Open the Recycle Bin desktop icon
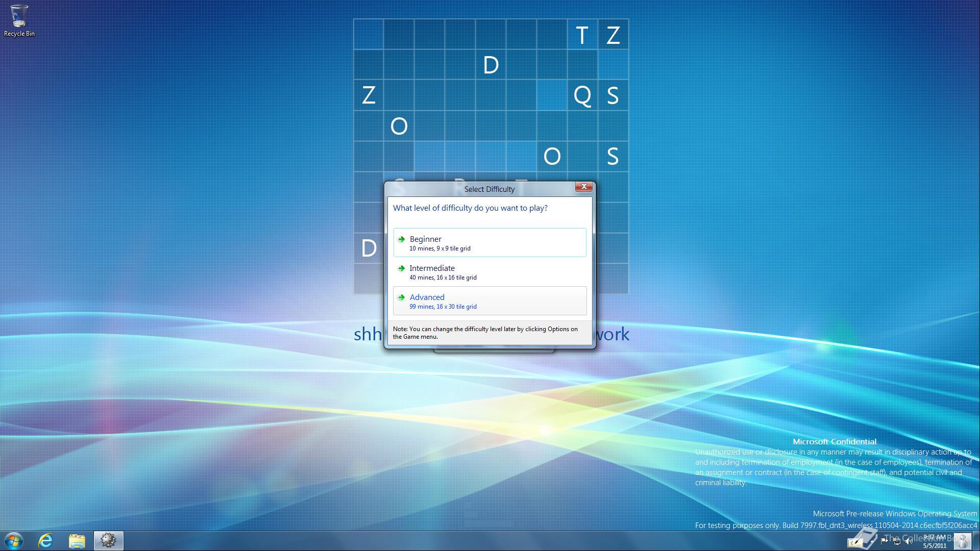 [x=19, y=21]
